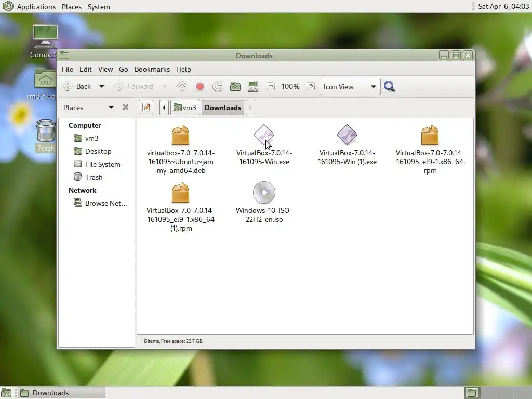Select vm3 in the Places sidebar
This screenshot has height=399, width=532.
[x=91, y=138]
